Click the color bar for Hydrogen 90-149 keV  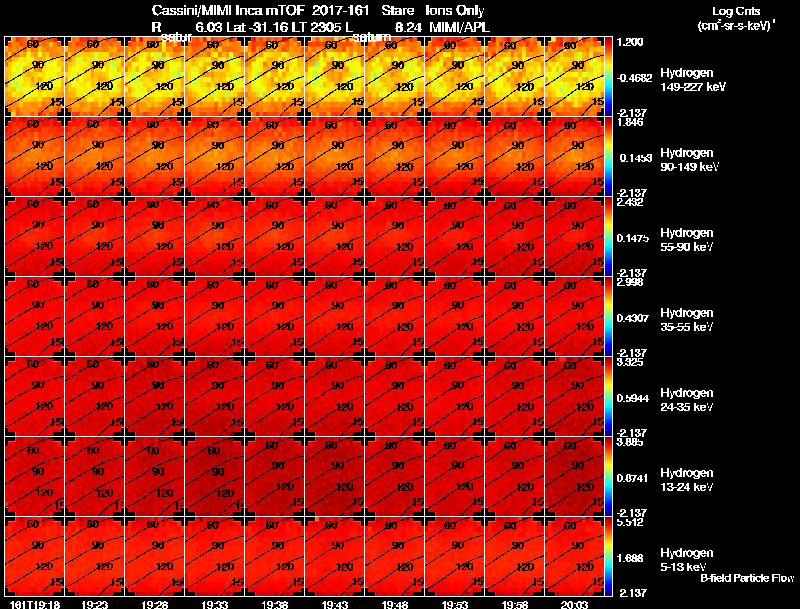tap(608, 157)
